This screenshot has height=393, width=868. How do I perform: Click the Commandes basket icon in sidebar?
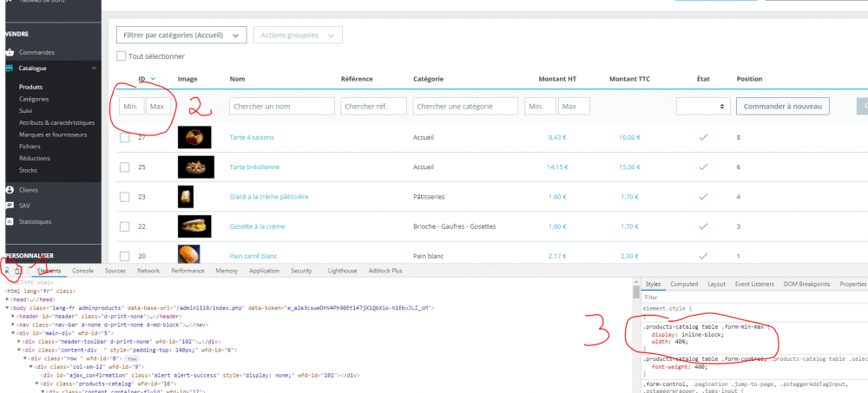[x=9, y=53]
